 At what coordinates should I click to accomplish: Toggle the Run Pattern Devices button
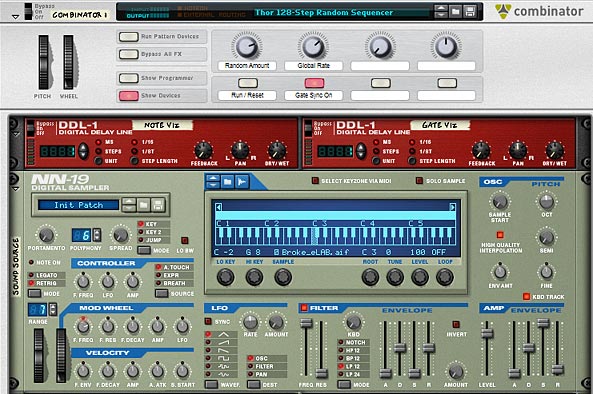(x=128, y=37)
